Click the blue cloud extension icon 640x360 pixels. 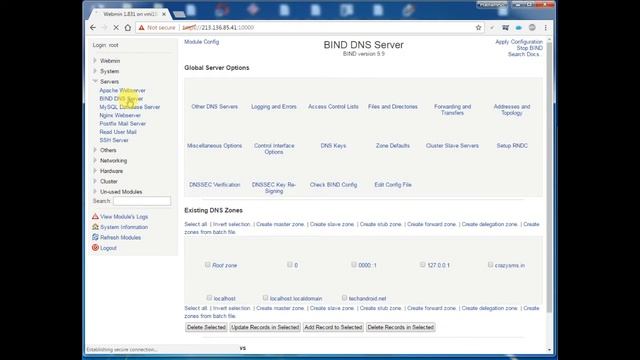[518, 28]
